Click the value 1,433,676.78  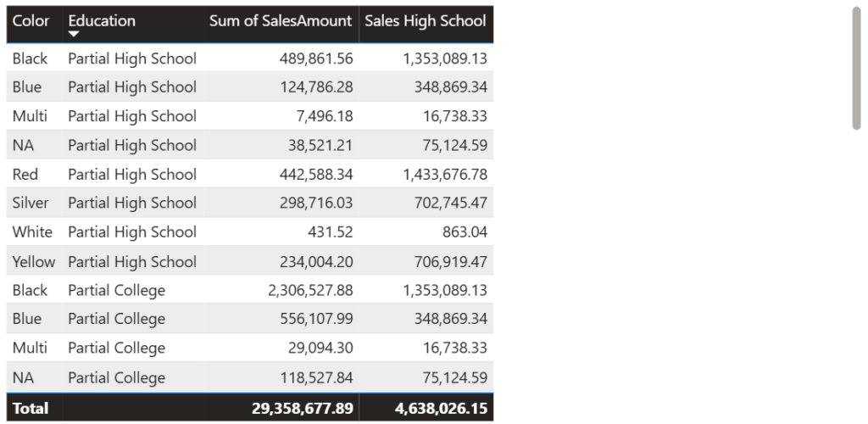click(x=445, y=175)
